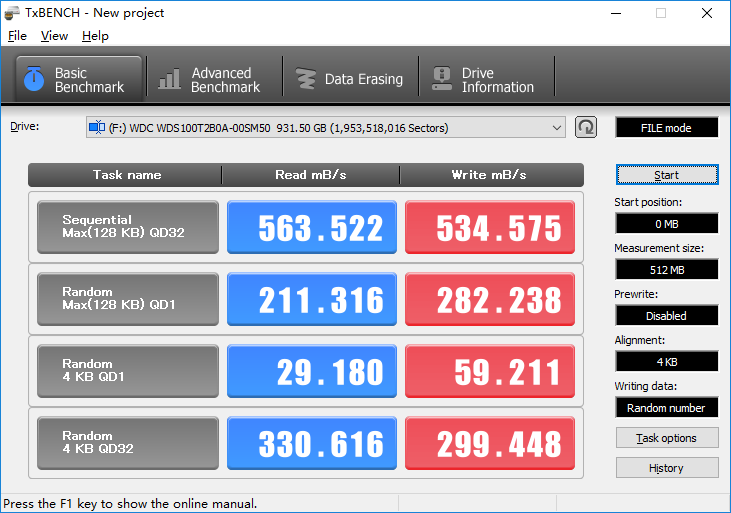Click the Random 4 KB QD1 task button
This screenshot has height=513, width=731.
127,371
